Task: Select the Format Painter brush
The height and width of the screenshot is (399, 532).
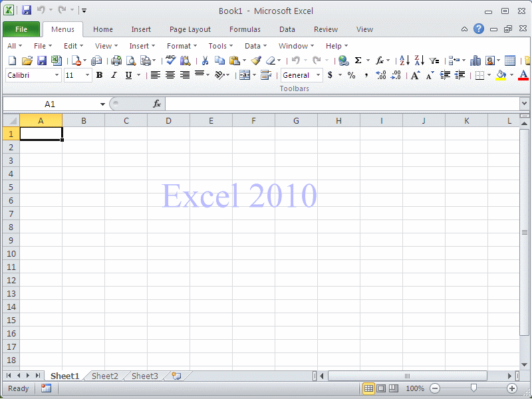Action: point(256,61)
